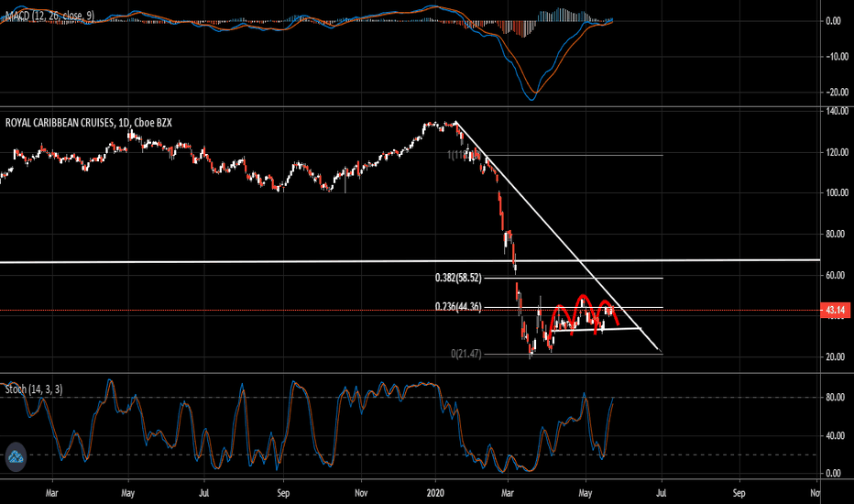Image resolution: width=854 pixels, height=504 pixels.
Task: Click the round TradingView logo badge
Action: (16, 456)
